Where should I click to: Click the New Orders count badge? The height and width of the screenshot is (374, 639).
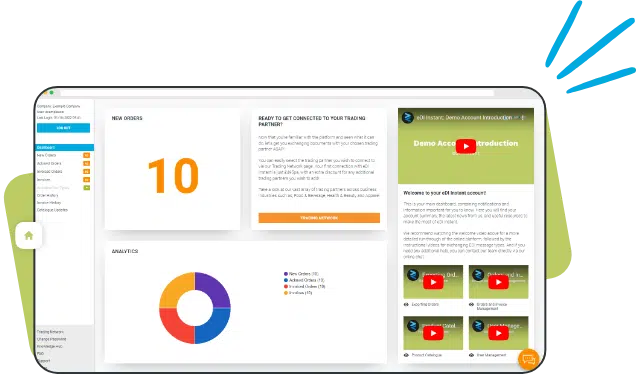tap(86, 155)
